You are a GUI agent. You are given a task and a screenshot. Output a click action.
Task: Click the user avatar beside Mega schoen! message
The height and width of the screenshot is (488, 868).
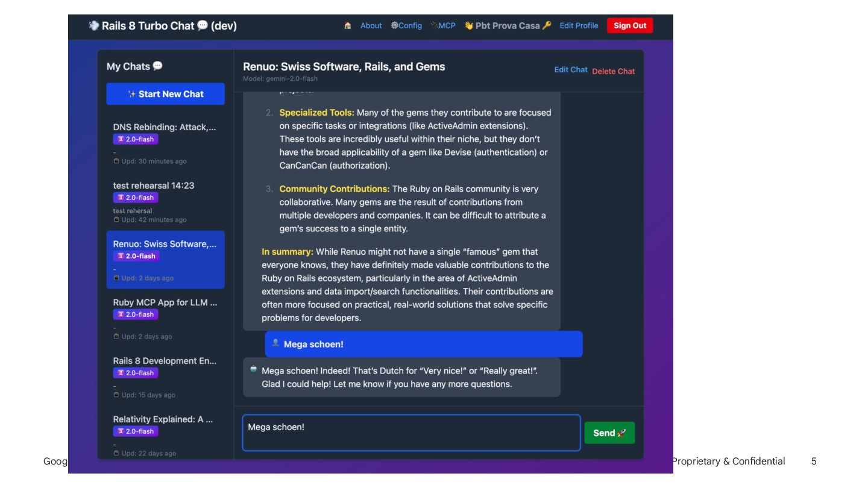pos(275,343)
